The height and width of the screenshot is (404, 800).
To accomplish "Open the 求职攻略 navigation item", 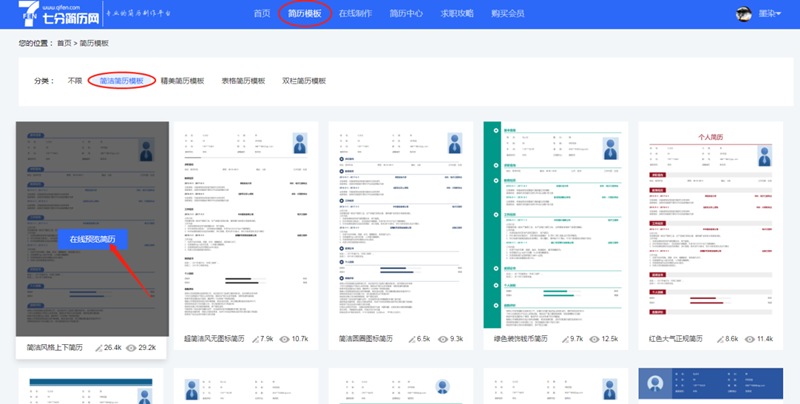I will pos(457,13).
